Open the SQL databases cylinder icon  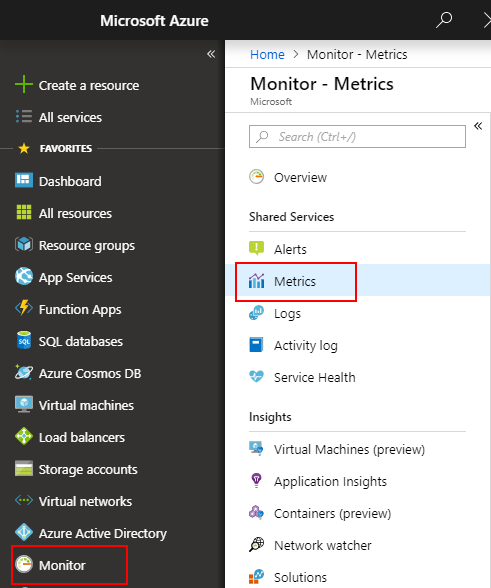pyautogui.click(x=24, y=340)
